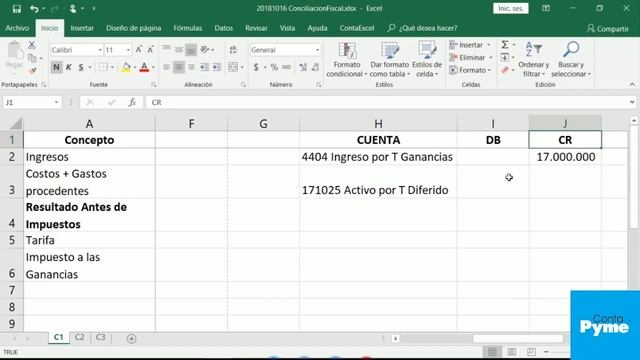Image resolution: width=640 pixels, height=360 pixels.
Task: Apply cell borders with the borders icon
Action: coord(103,67)
